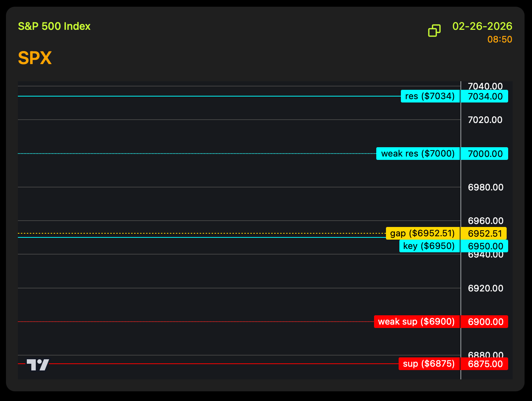Viewport: 532px width, 401px height.
Task: Click the 08:50 timestamp
Action: coord(500,40)
